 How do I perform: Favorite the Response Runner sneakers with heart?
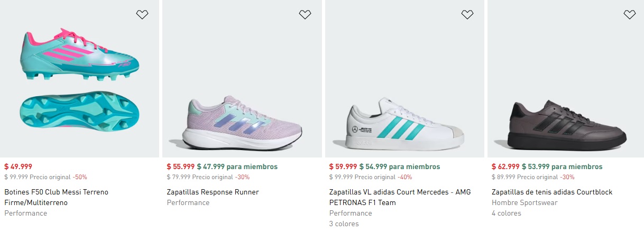pos(305,15)
